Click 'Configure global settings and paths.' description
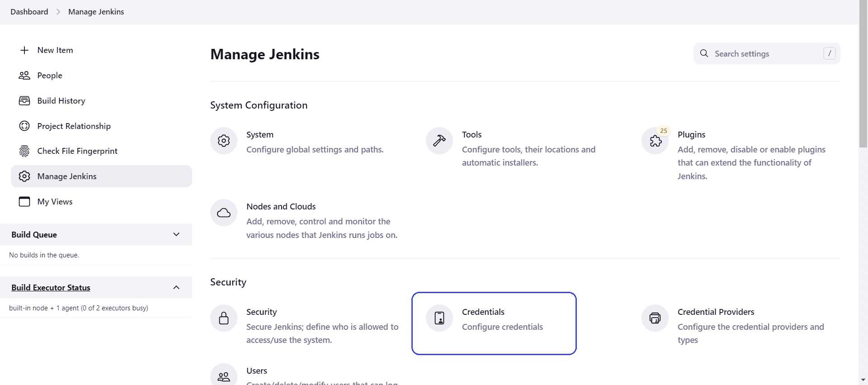Screen dimensions: 868x385 click(x=315, y=149)
